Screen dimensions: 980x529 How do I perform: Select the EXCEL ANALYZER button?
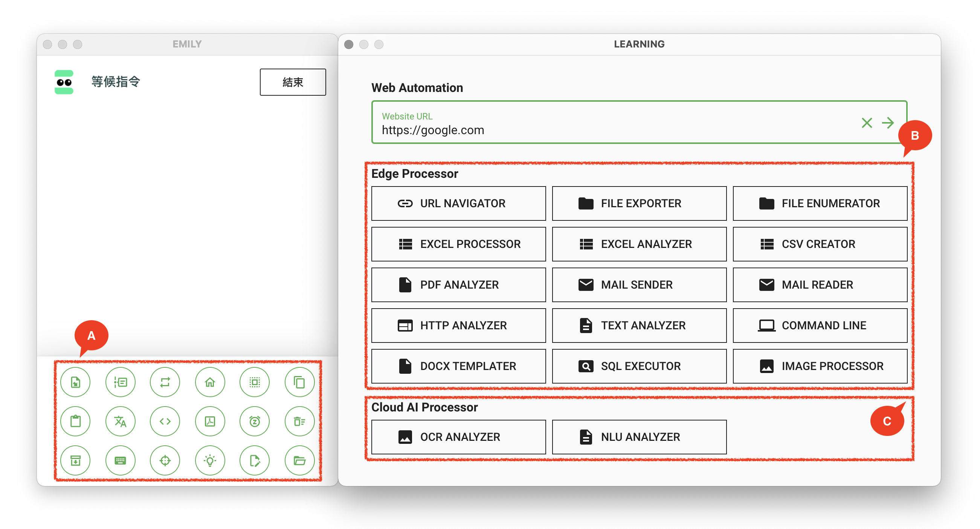pos(639,244)
